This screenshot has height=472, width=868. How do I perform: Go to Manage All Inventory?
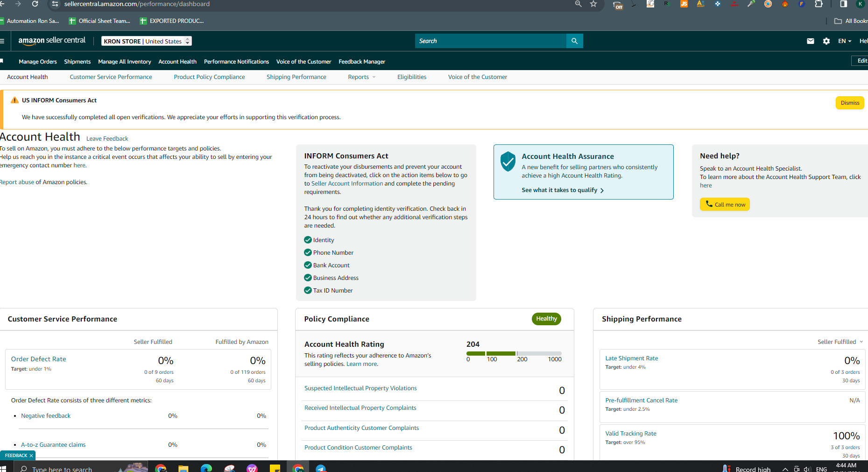click(x=125, y=62)
